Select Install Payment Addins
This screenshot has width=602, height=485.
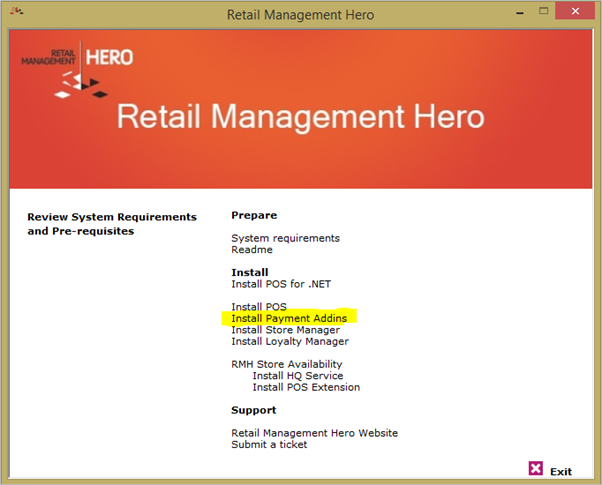pyautogui.click(x=289, y=318)
